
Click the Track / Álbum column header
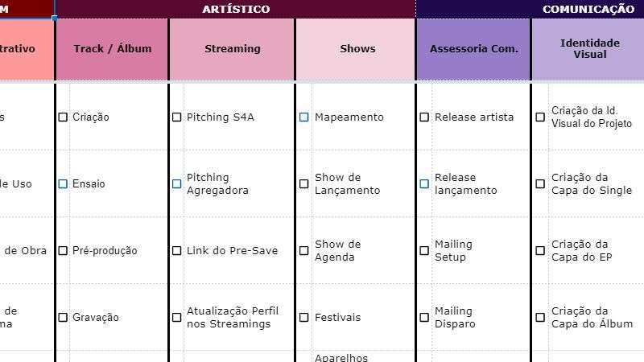[112, 49]
